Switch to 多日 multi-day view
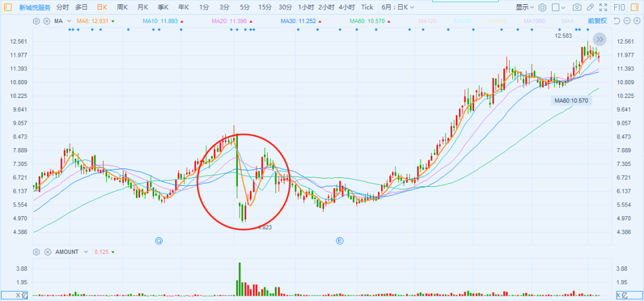 (x=81, y=7)
